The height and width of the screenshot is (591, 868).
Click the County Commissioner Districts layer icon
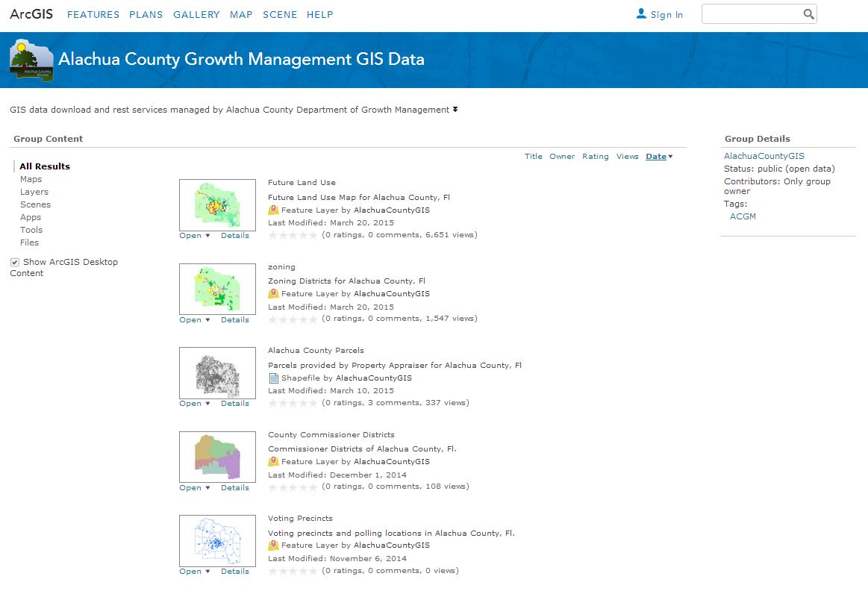coord(273,461)
